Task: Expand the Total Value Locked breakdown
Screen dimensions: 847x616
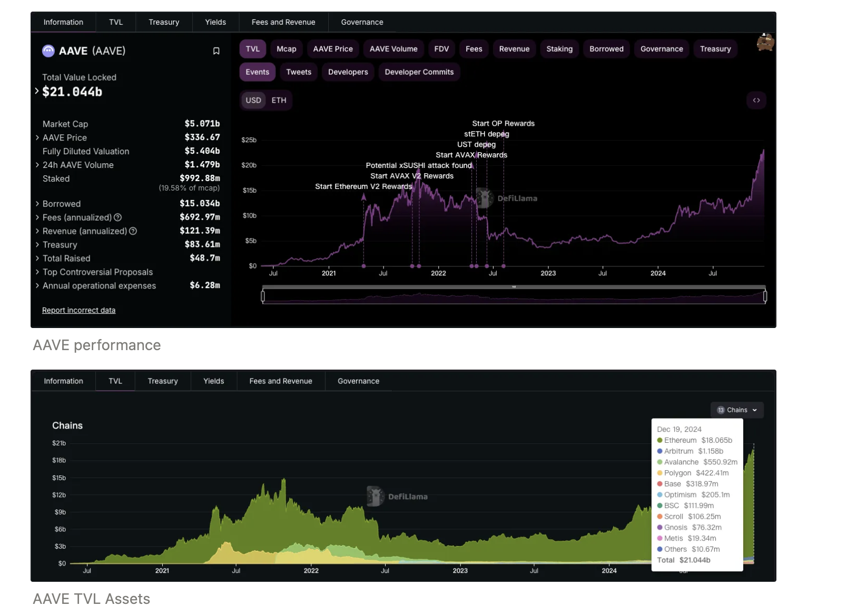Action: click(37, 91)
